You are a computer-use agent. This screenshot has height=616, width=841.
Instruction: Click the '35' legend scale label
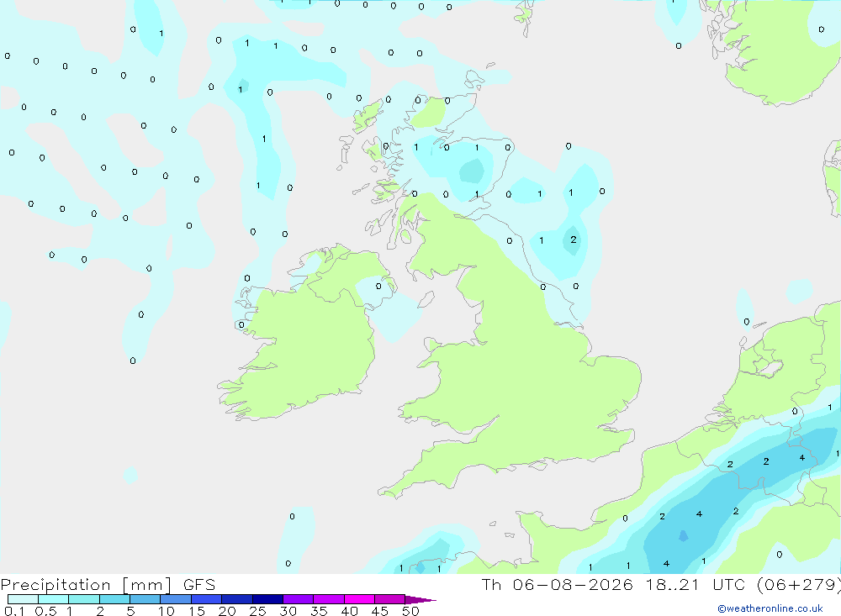tap(319, 611)
